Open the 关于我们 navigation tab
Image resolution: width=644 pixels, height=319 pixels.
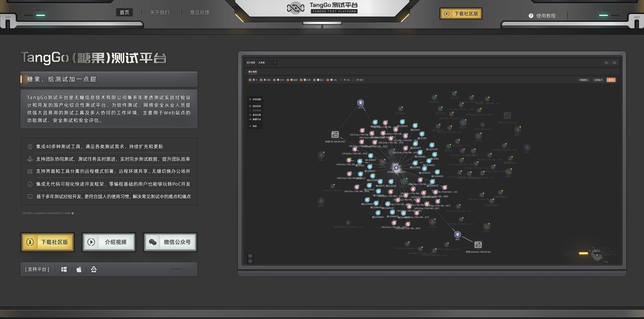click(x=159, y=12)
